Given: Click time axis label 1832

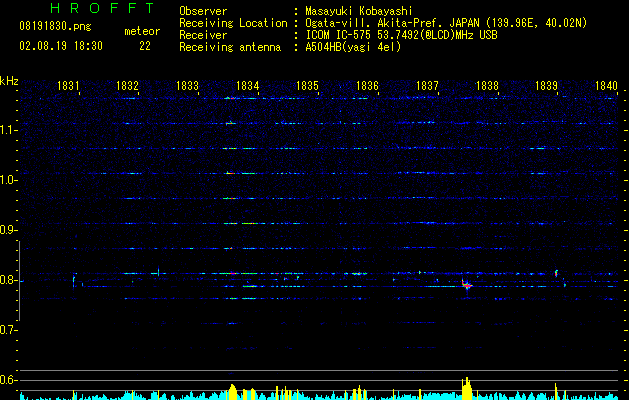Looking at the screenshot, I should tap(127, 85).
